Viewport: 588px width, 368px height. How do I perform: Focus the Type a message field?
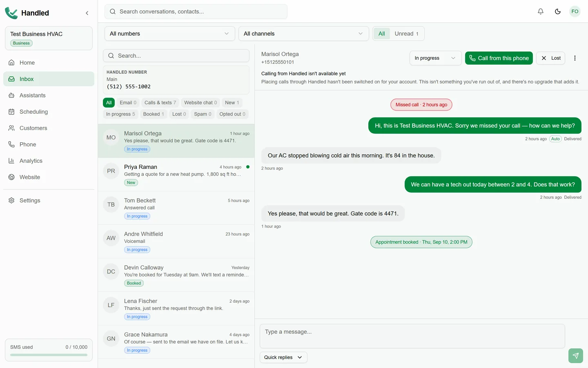[412, 336]
